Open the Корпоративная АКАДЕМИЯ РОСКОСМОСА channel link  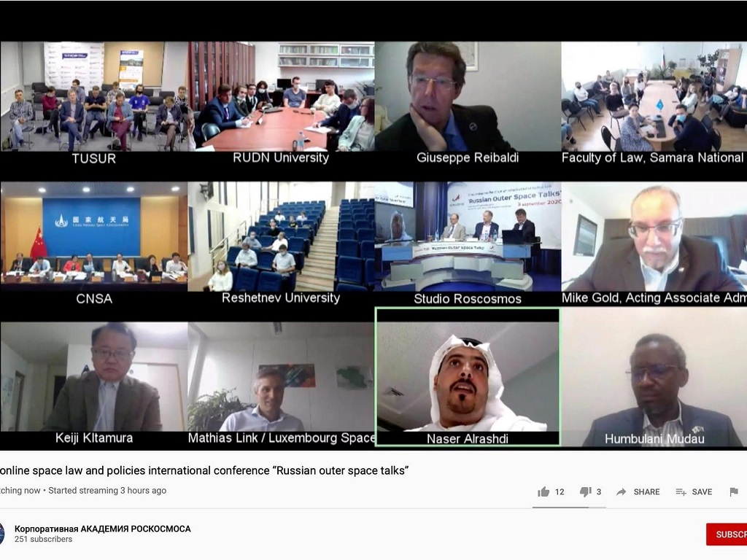pyautogui.click(x=102, y=529)
